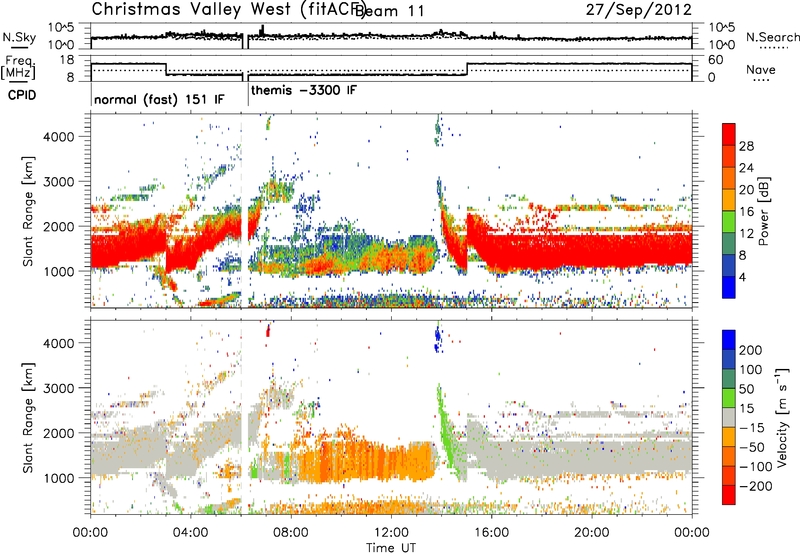Click the 'Freq. [MHz]' label
Image resolution: width=800 pixels, height=554 pixels.
pyautogui.click(x=19, y=68)
